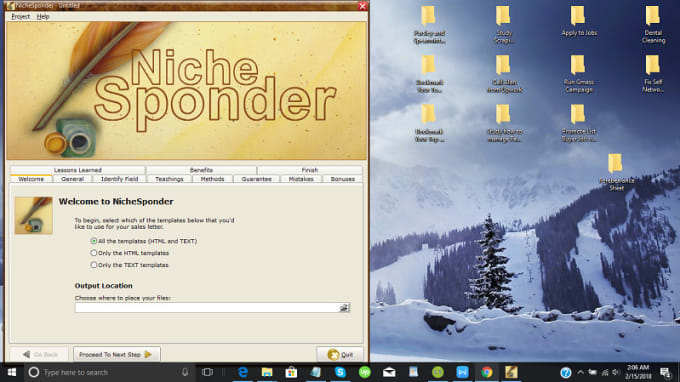Select the Promote List desktop folder

click(579, 123)
